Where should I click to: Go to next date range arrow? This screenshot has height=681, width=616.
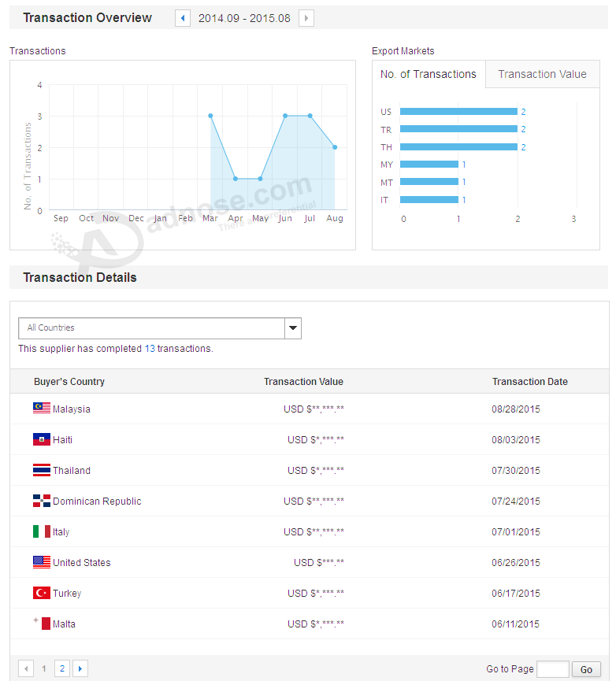[x=306, y=18]
